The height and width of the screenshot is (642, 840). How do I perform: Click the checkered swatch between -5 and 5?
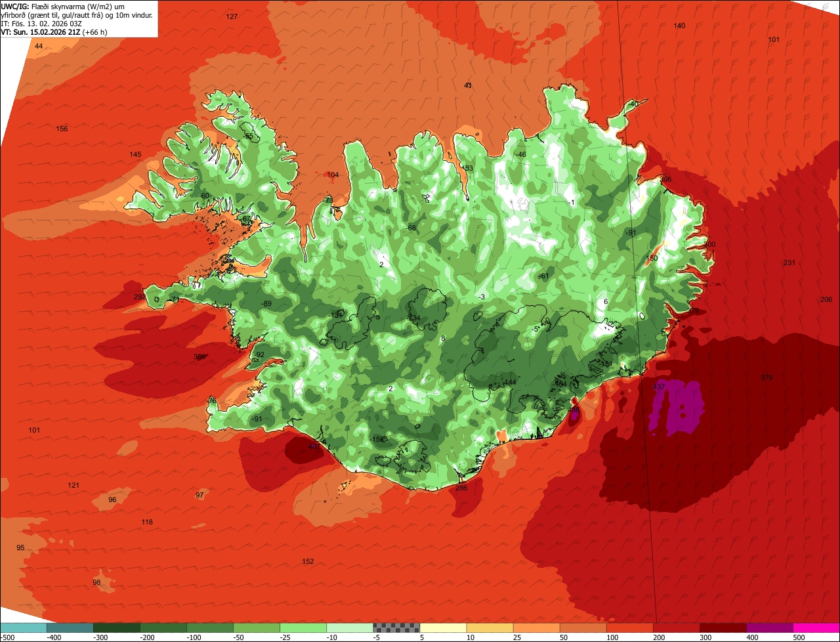click(x=396, y=628)
